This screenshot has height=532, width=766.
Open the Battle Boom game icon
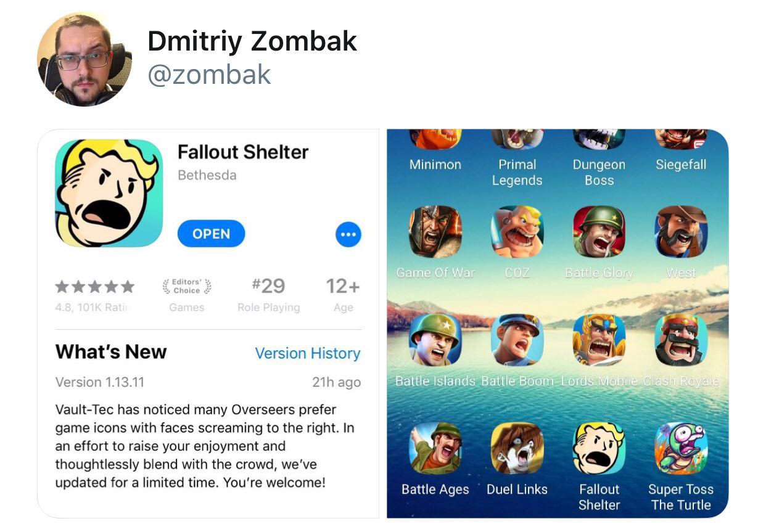517,340
